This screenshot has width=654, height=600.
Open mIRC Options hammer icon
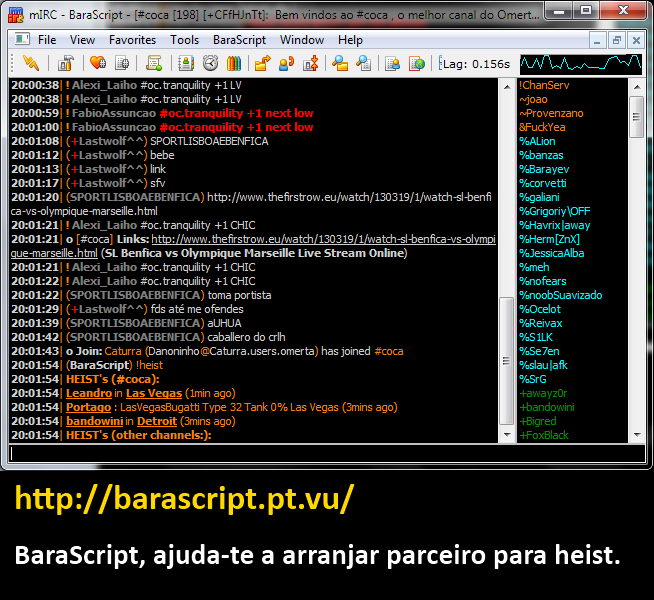65,63
